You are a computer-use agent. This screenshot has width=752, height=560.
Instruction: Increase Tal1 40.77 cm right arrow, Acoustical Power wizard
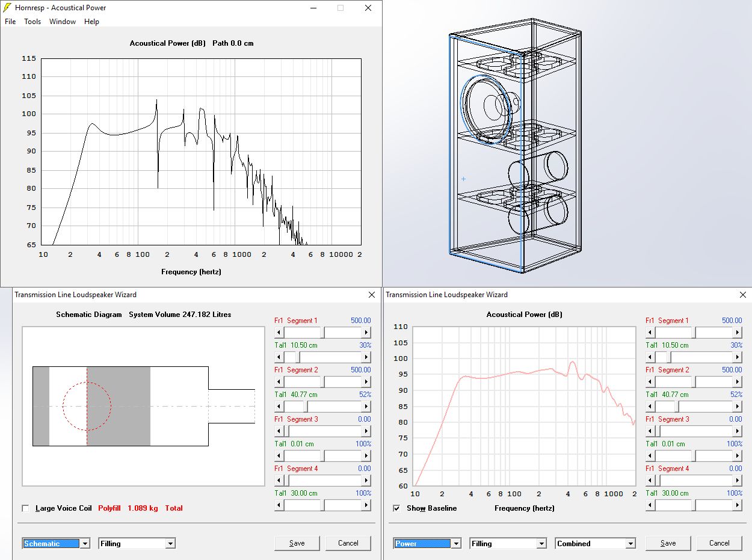pyautogui.click(x=738, y=407)
